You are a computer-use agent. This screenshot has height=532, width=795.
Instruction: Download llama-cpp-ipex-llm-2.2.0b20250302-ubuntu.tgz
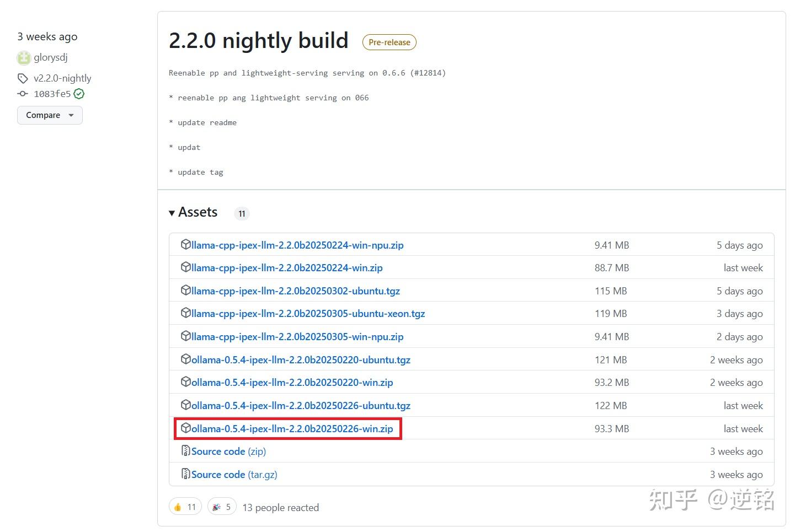click(x=296, y=291)
